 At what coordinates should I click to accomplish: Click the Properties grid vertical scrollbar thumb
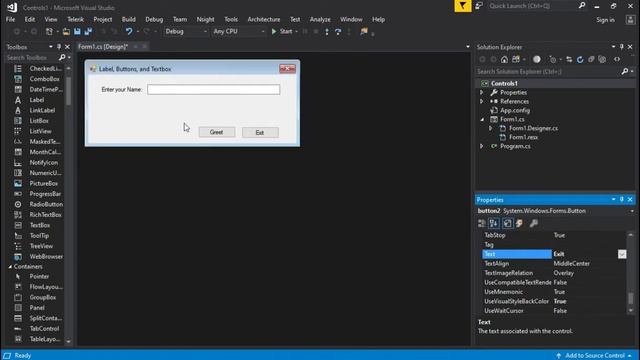[631, 298]
